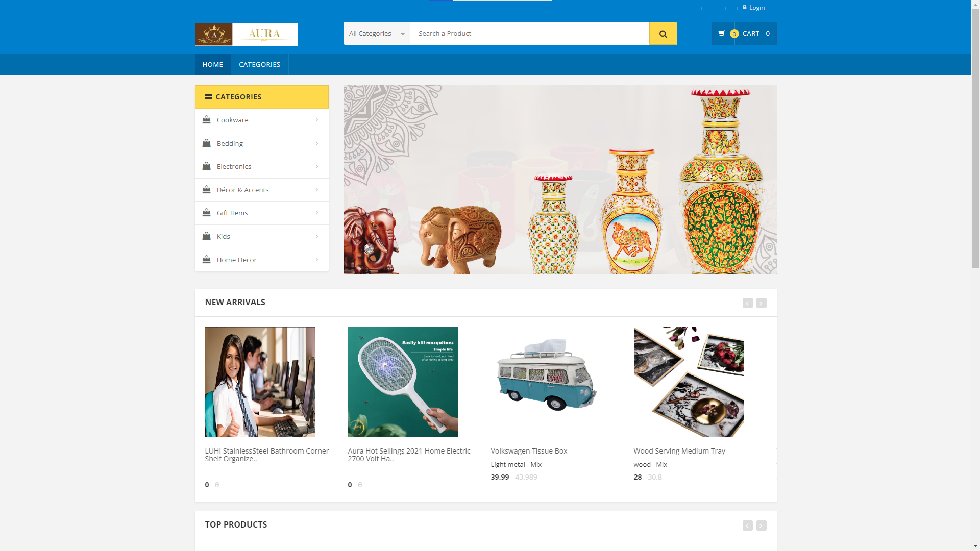980x551 pixels.
Task: Show next Top Products items
Action: pyautogui.click(x=762, y=525)
